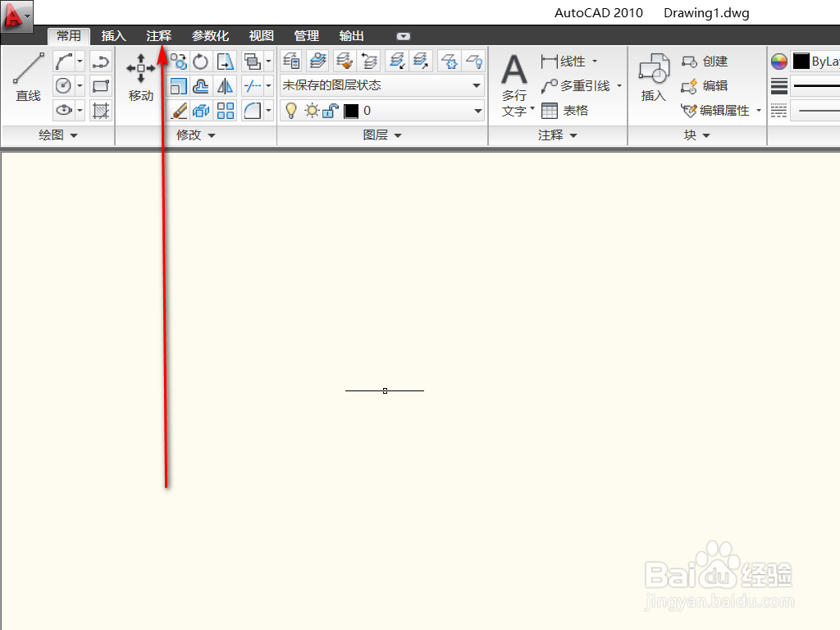Screen dimensions: 840x630
Task: Expand the 块 panel
Action: 696,135
